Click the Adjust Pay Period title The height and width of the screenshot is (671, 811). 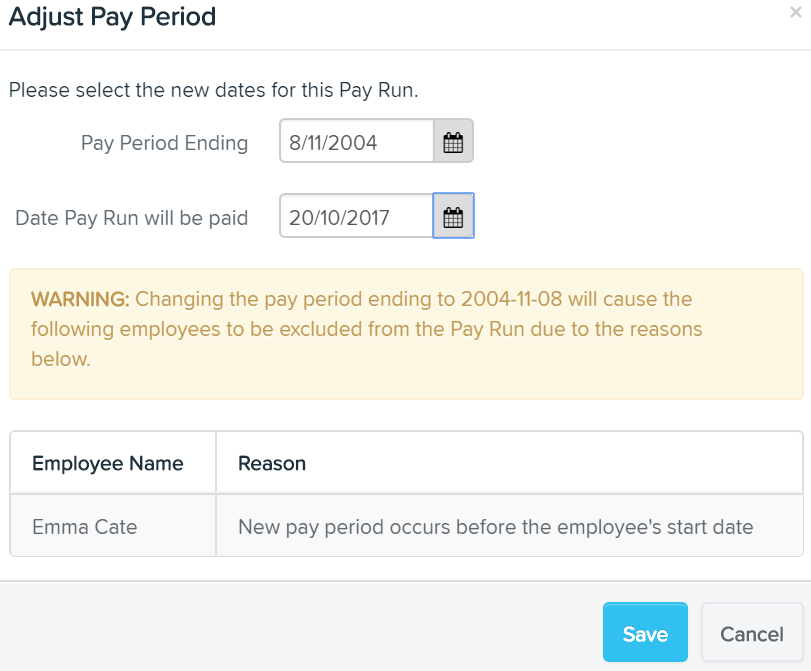pos(112,17)
